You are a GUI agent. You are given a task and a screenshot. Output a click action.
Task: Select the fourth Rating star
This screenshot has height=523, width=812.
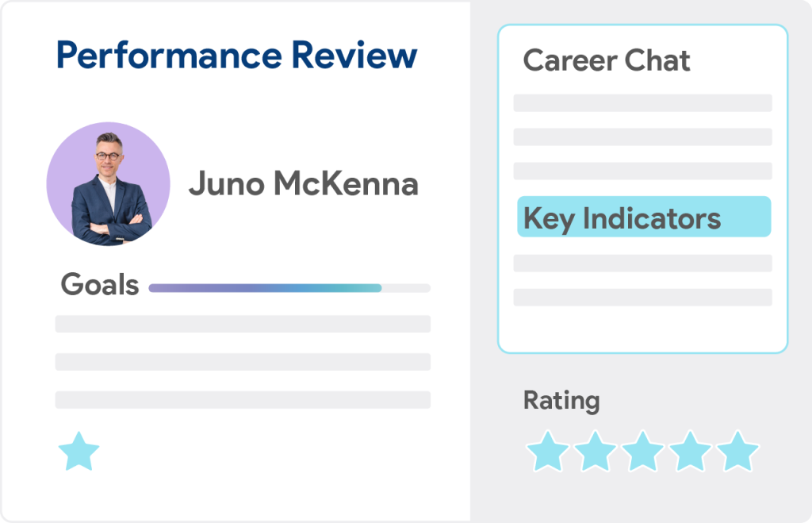(691, 451)
